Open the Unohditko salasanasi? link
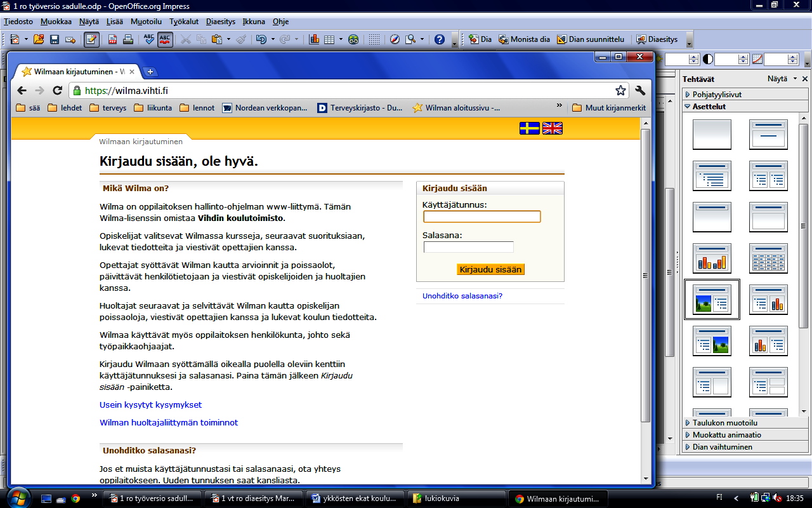 click(x=462, y=296)
